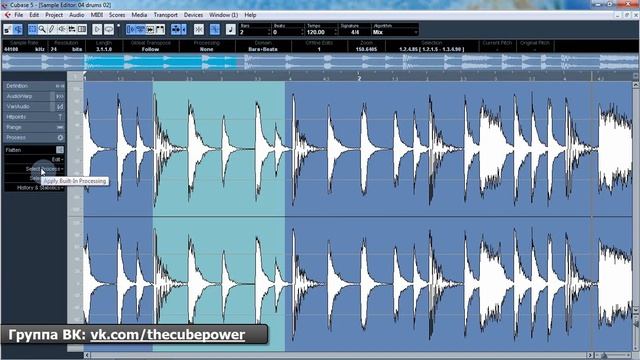Image resolution: width=640 pixels, height=360 pixels.
Task: Toggle Show Inspector toolbar button
Action: point(18,29)
